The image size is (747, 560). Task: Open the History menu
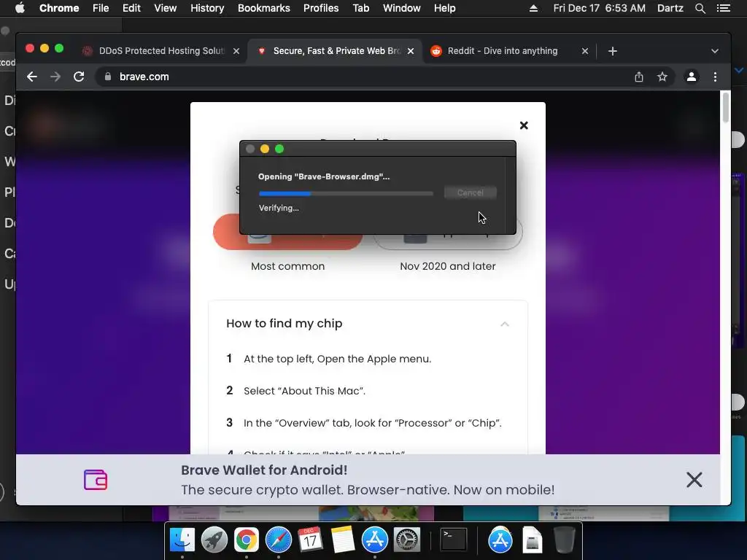pyautogui.click(x=207, y=8)
